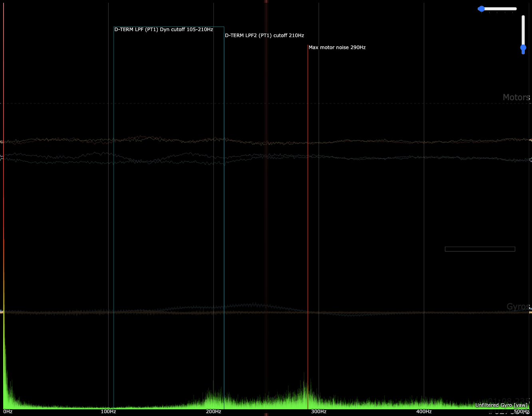Click the 0Hz axis label
The height and width of the screenshot is (416, 532).
click(8, 412)
